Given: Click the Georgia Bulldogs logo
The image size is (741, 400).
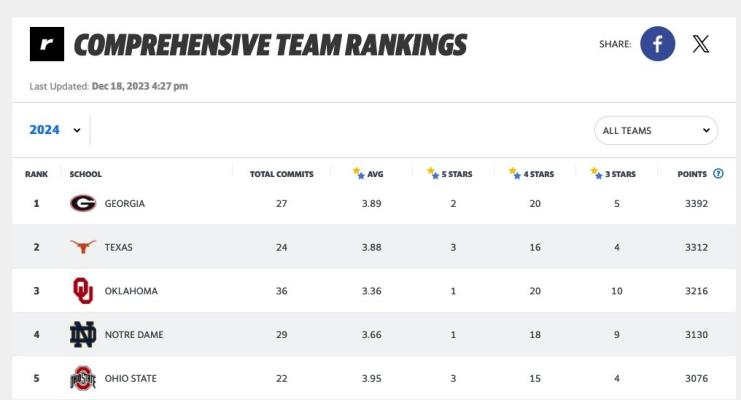Looking at the screenshot, I should point(83,203).
